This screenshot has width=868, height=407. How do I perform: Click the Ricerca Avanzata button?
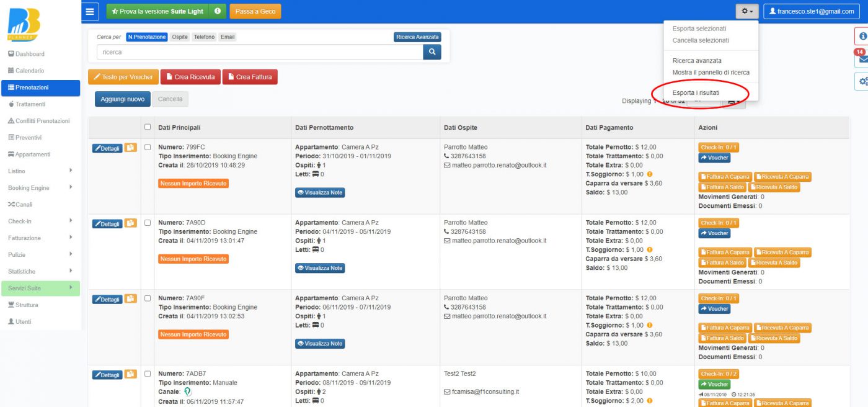click(417, 37)
